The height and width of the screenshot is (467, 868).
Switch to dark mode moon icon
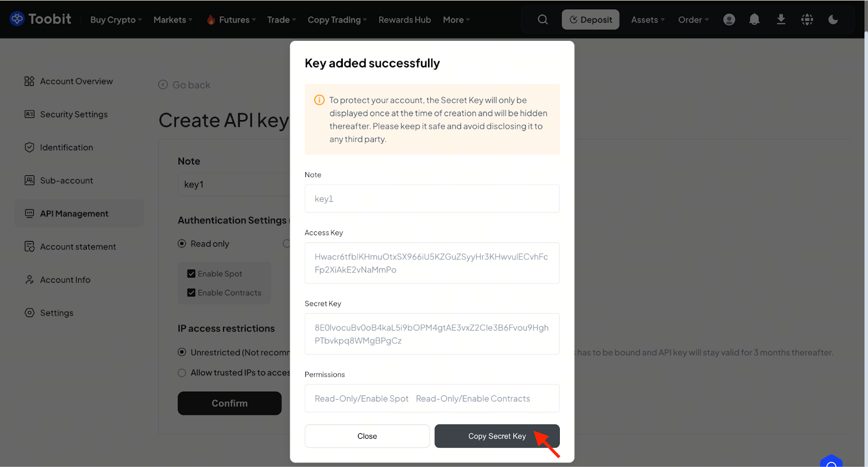(833, 20)
